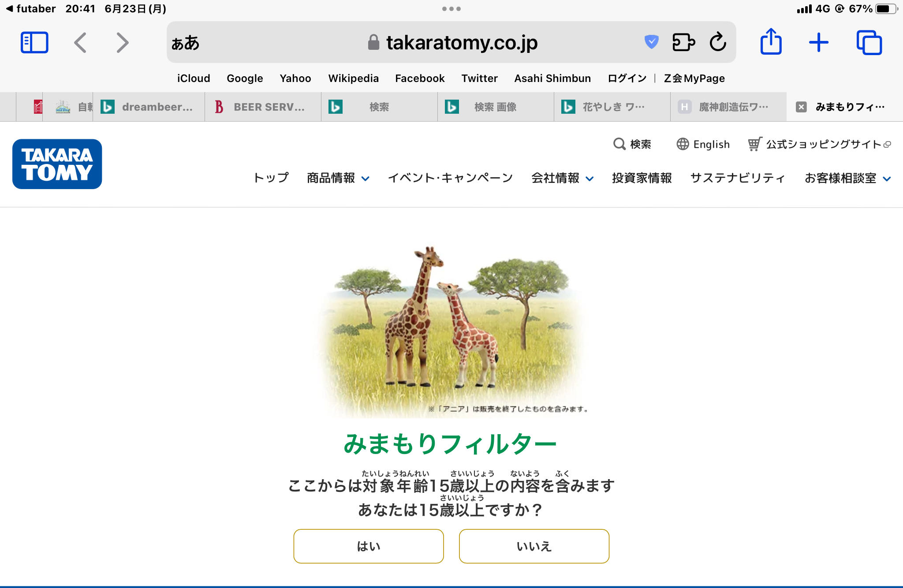Screen dimensions: 903x588
Task: Go back to the previous page
Action: pyautogui.click(x=80, y=43)
